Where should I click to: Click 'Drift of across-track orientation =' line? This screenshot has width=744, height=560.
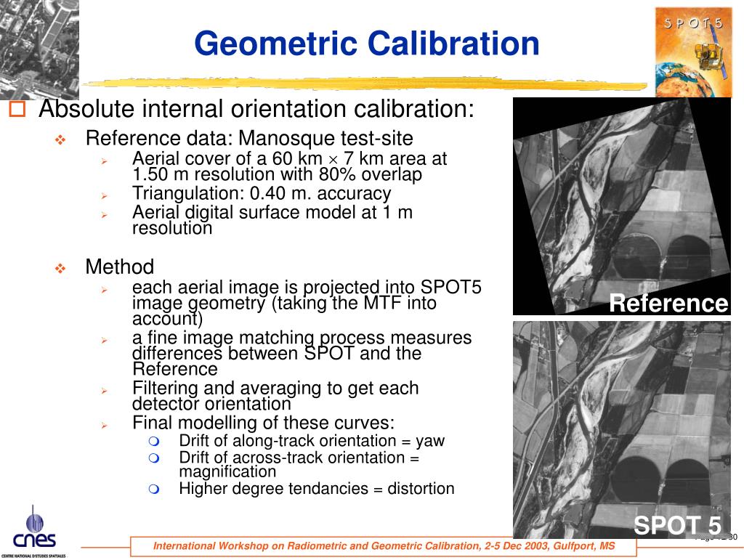(x=299, y=458)
